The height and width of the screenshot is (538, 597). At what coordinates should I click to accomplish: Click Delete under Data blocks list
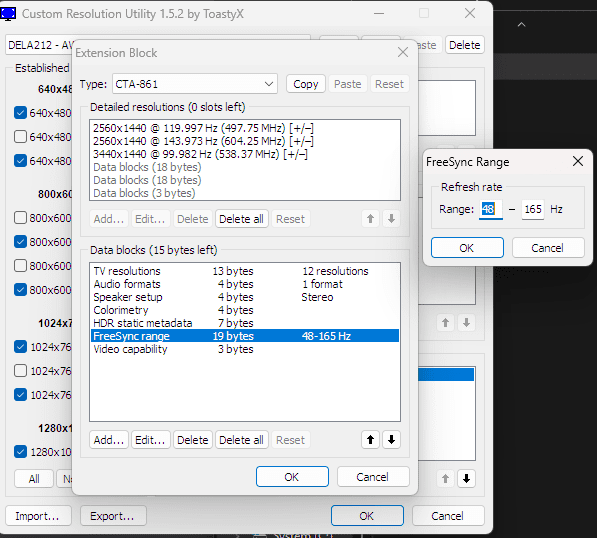tap(193, 440)
